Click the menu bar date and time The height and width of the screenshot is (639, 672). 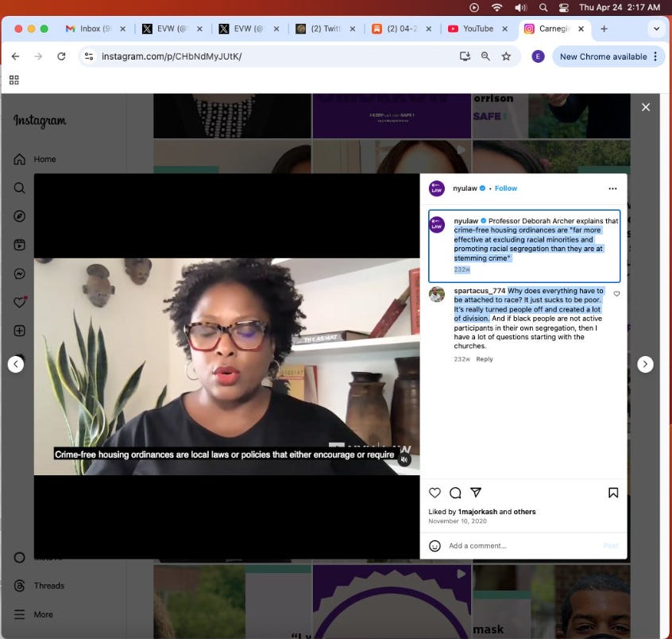[x=620, y=7]
